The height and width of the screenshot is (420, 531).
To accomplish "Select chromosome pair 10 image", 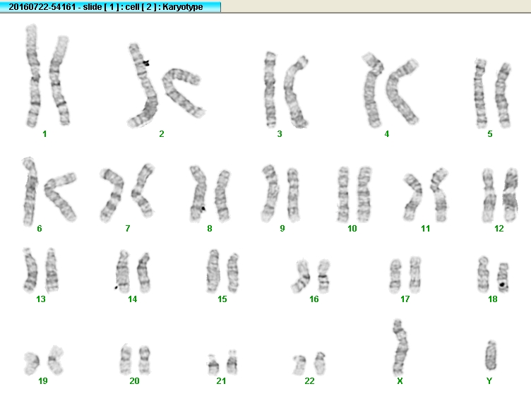I will click(354, 194).
